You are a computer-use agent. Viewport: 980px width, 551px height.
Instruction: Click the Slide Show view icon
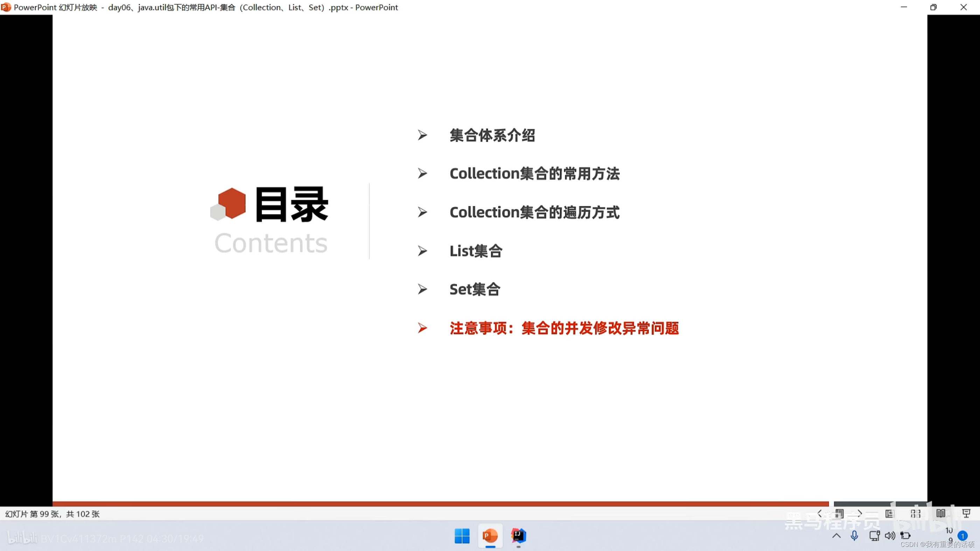pos(966,514)
